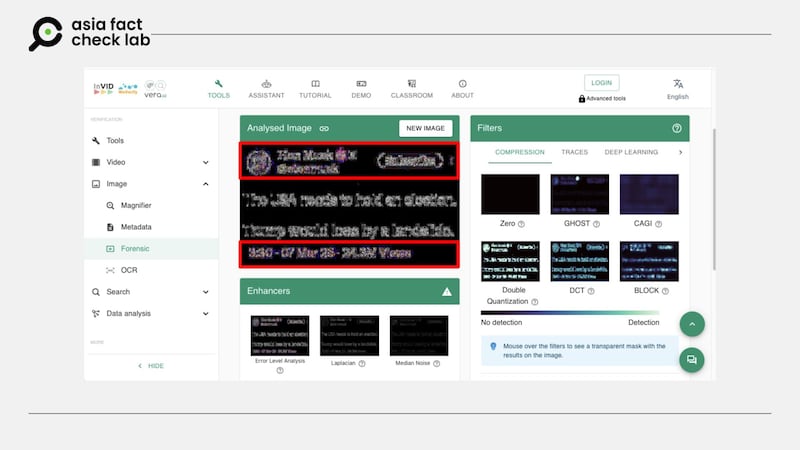800x450 pixels.
Task: Select the OCR item in sidebar
Action: point(129,270)
